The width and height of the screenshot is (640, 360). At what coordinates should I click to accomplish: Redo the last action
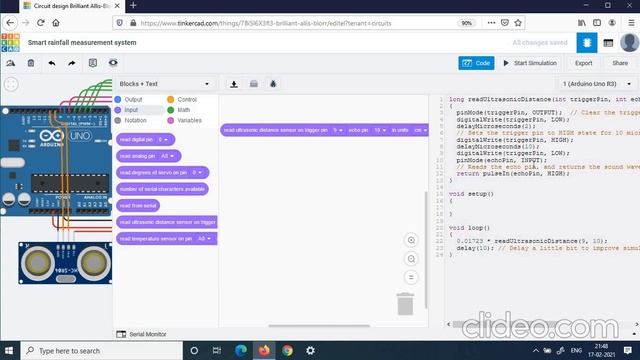coord(72,63)
